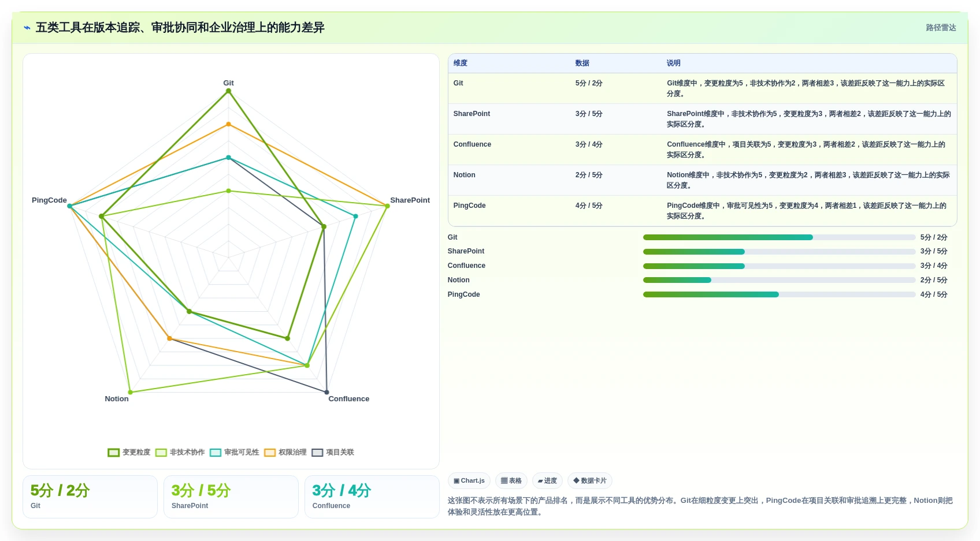Click the Confluence 3分 / 4分 data card
The width and height of the screenshot is (980, 541).
pos(372,497)
